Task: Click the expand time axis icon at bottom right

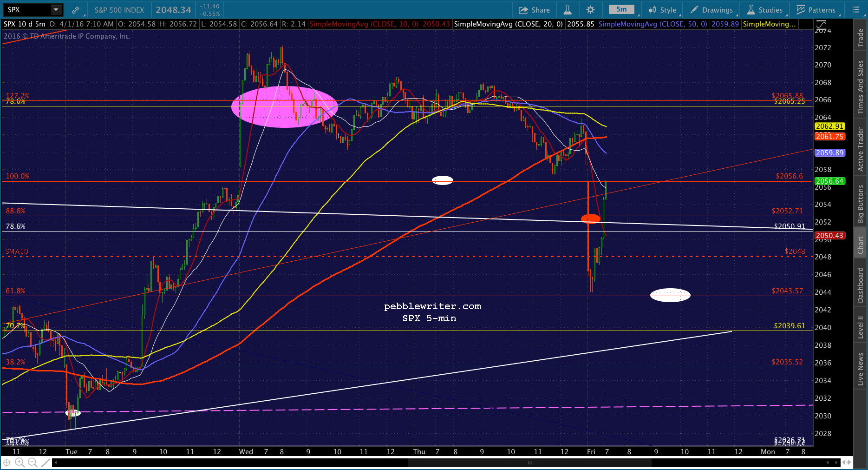Action: (x=847, y=463)
